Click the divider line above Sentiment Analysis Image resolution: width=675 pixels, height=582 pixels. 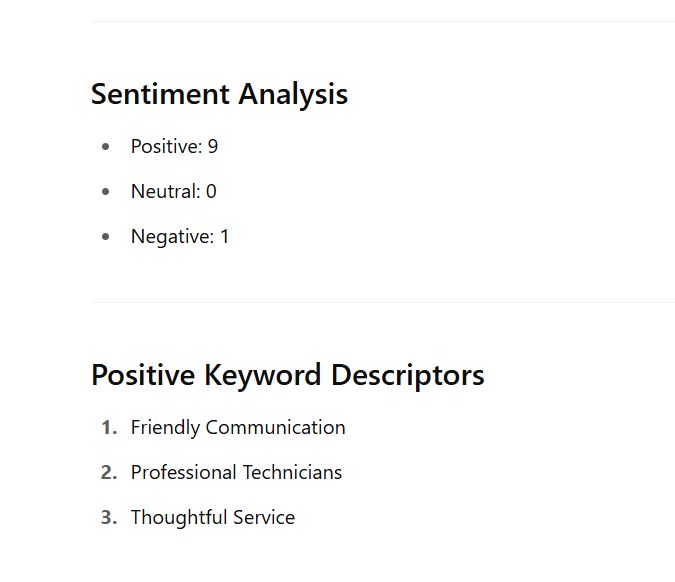(382, 21)
